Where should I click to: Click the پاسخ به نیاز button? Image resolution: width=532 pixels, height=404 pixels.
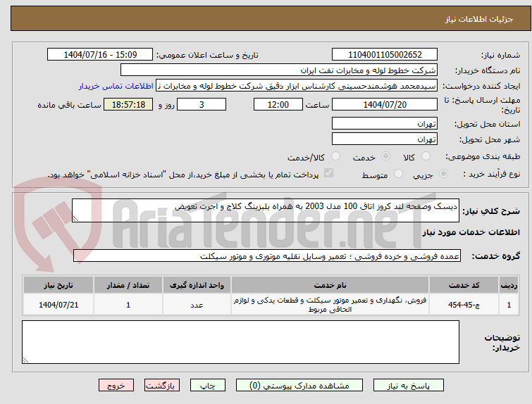409,386
